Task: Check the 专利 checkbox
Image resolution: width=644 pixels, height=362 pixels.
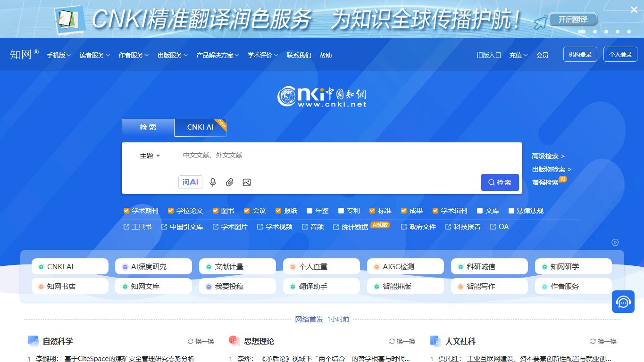Action: (x=341, y=211)
